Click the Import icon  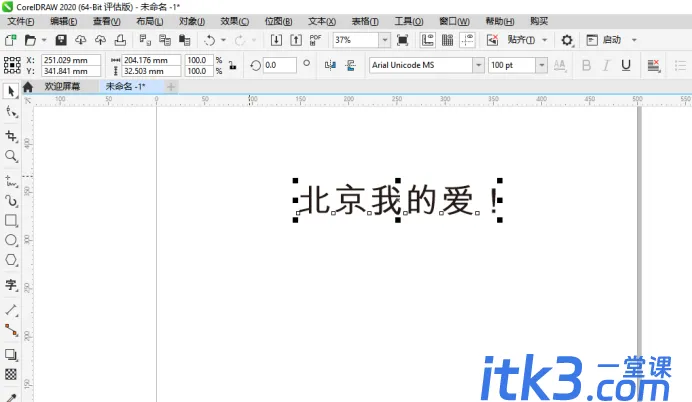point(276,40)
